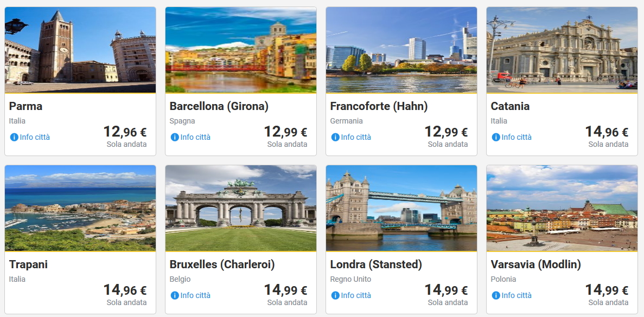Open the Londra (Stansted) destination title
This screenshot has height=317, width=644.
(376, 264)
